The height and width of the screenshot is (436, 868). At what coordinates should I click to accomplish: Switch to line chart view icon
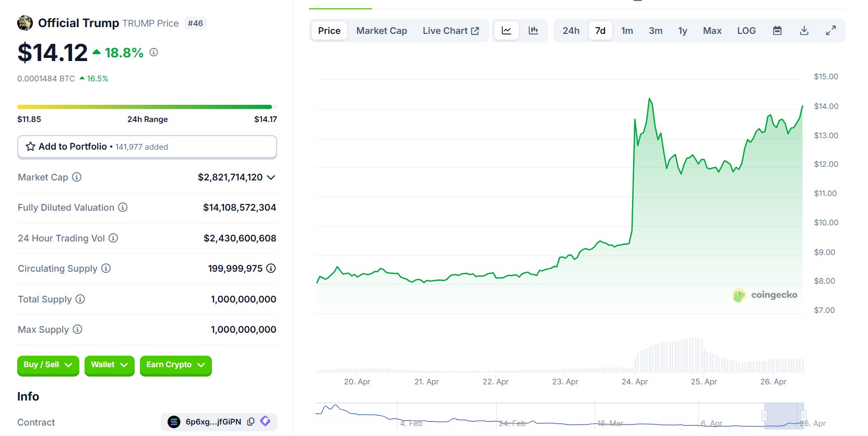tap(506, 31)
